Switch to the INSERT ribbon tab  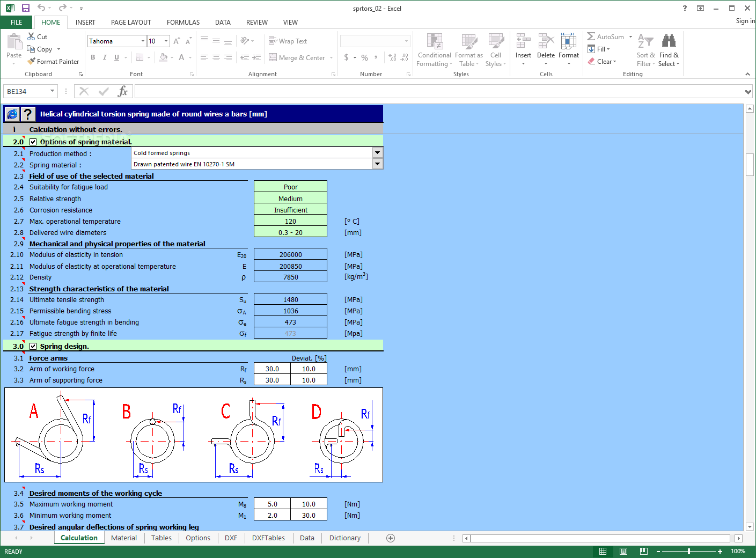point(85,22)
